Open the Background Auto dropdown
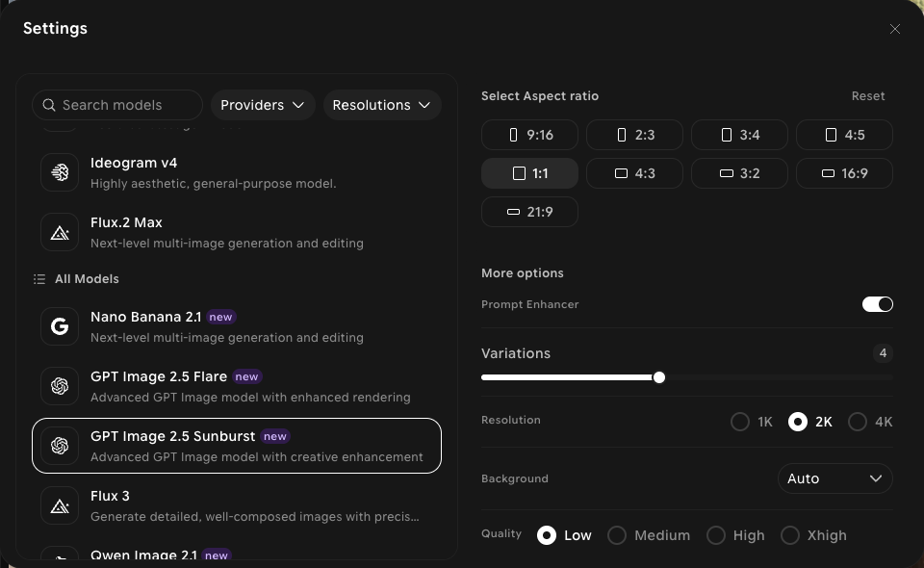924x568 pixels. [835, 478]
